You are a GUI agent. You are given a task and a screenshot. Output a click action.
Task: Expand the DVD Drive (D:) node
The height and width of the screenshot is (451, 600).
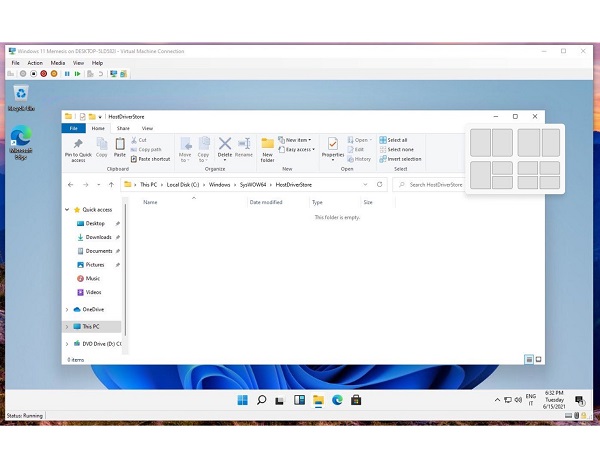(67, 344)
